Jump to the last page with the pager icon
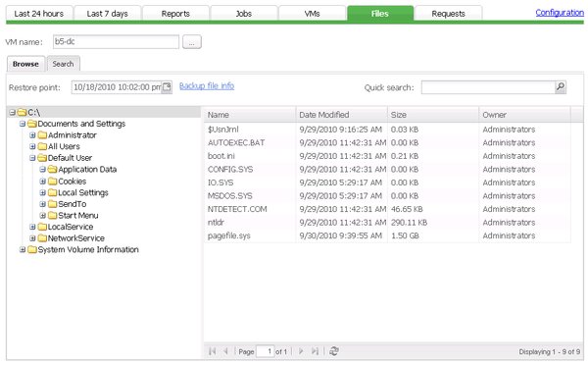 point(315,351)
